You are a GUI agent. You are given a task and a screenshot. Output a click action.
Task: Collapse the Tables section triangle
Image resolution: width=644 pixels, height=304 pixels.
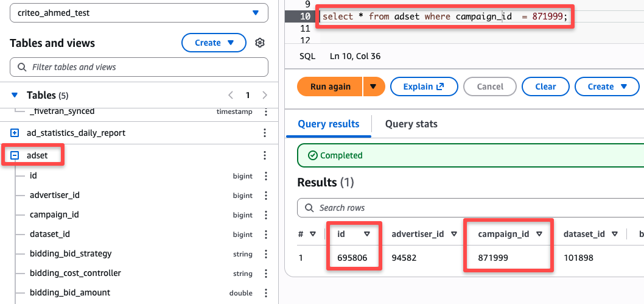[15, 95]
